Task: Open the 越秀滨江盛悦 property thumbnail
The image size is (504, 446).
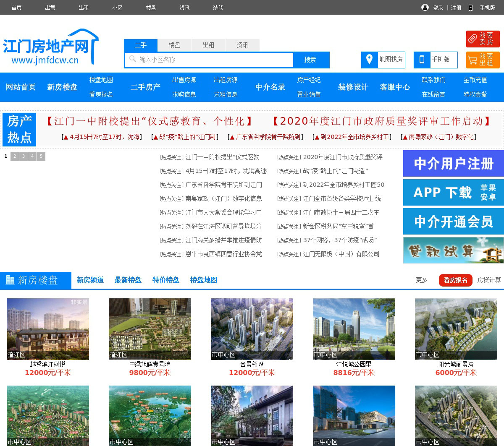Action: pyautogui.click(x=48, y=329)
